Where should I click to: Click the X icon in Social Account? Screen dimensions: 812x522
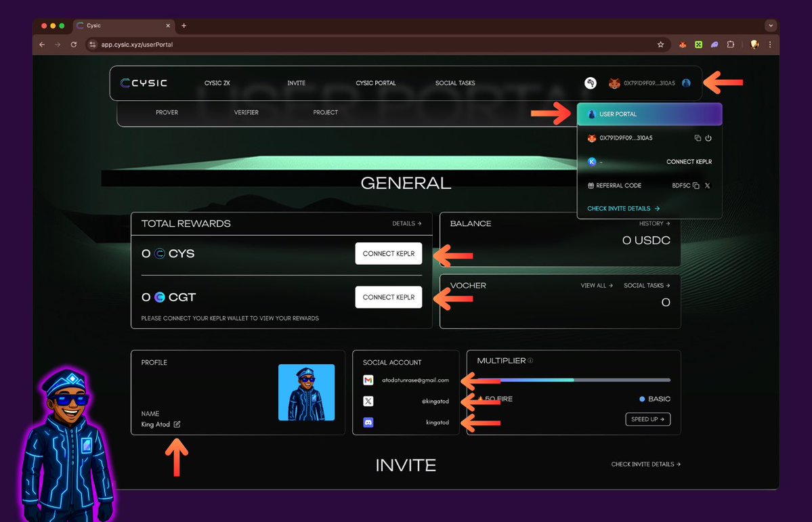pyautogui.click(x=368, y=401)
